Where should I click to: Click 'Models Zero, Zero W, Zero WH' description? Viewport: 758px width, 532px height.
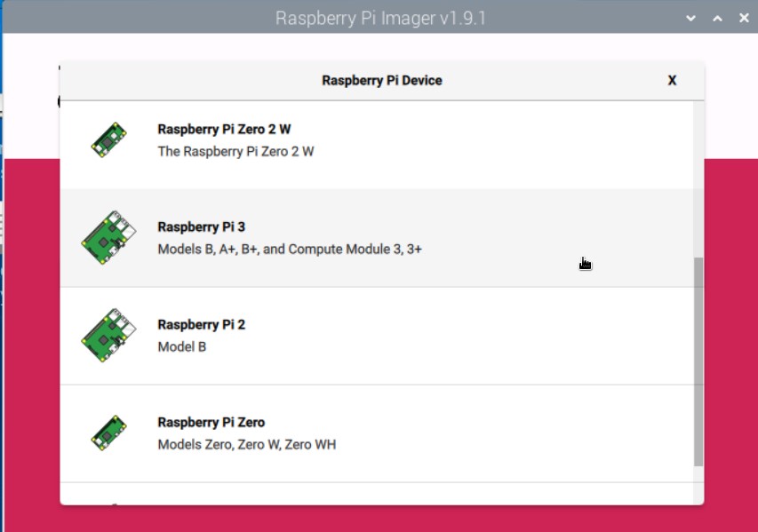click(x=246, y=444)
